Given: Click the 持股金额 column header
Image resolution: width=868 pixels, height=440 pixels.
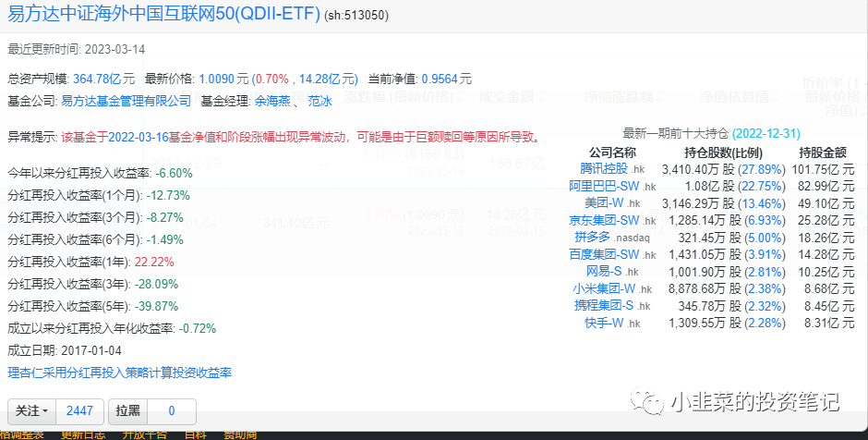Looking at the screenshot, I should (823, 153).
